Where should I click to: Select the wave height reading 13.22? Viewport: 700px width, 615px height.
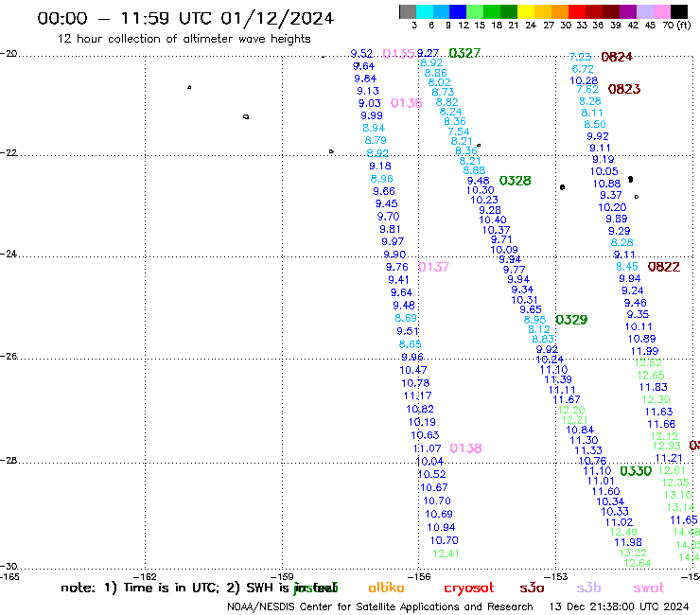coord(633,553)
